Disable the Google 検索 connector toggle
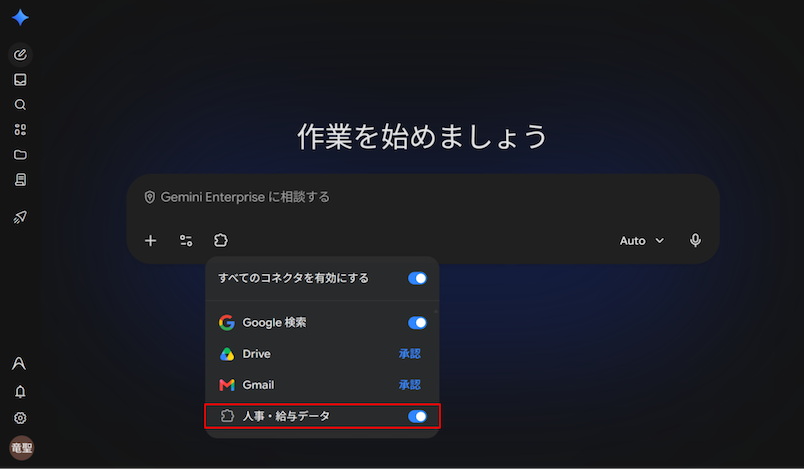Image resolution: width=804 pixels, height=469 pixels. tap(417, 323)
